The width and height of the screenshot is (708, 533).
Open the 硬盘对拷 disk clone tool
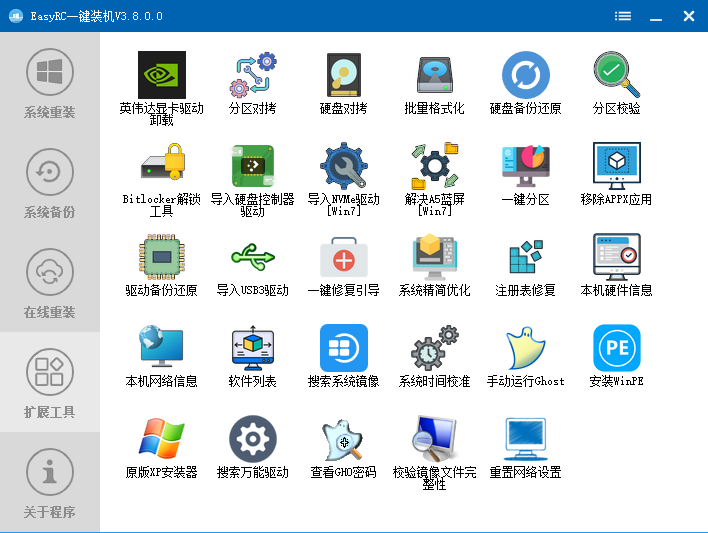click(344, 83)
